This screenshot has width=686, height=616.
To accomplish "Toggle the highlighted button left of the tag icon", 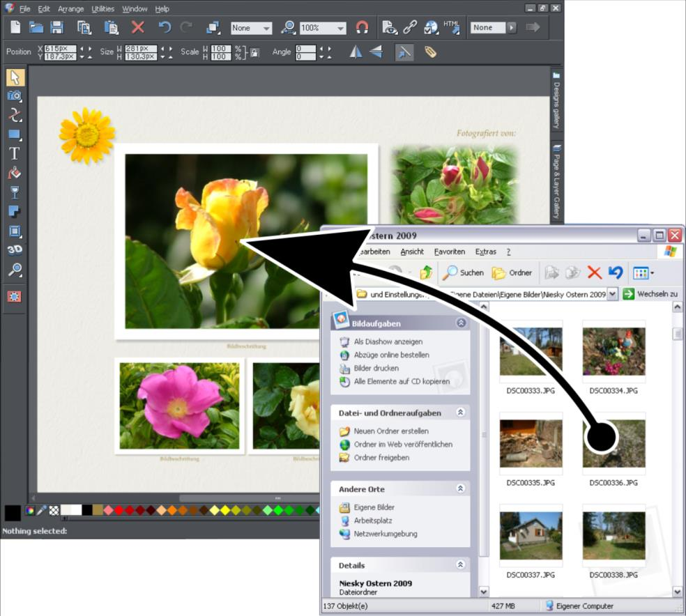I will click(404, 52).
